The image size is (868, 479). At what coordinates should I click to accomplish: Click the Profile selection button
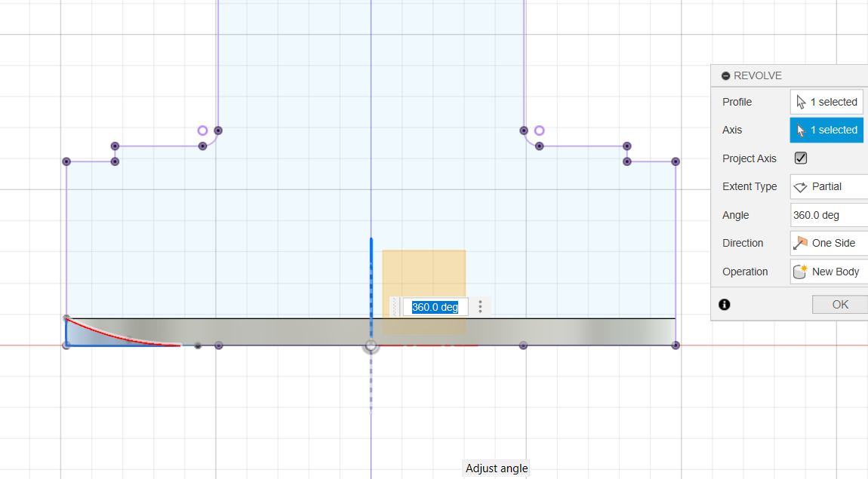pyautogui.click(x=826, y=102)
